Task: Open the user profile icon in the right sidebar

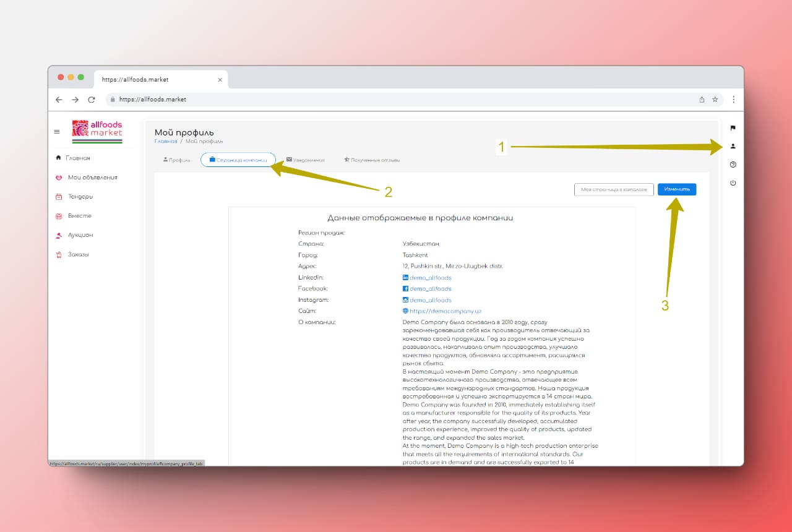Action: tap(733, 147)
